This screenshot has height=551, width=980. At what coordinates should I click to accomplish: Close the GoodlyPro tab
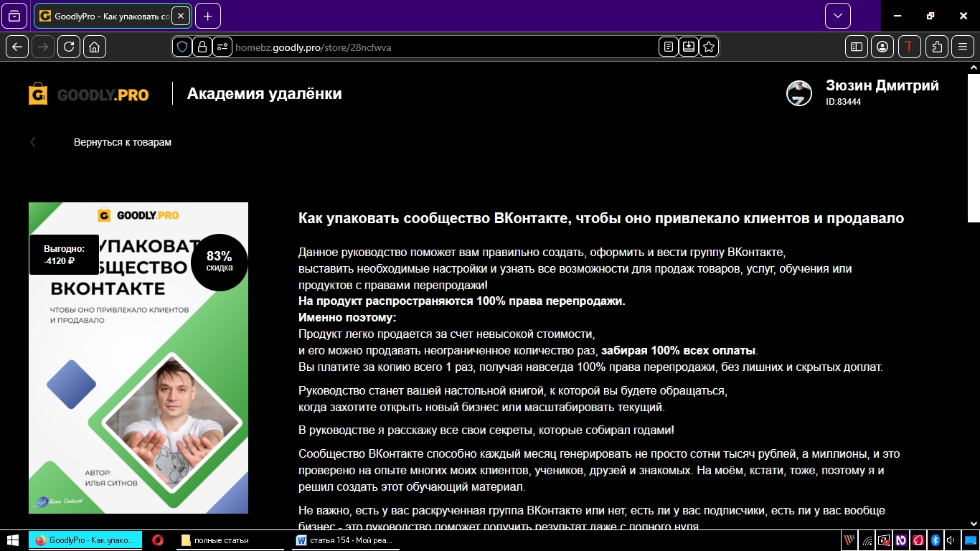coord(180,16)
